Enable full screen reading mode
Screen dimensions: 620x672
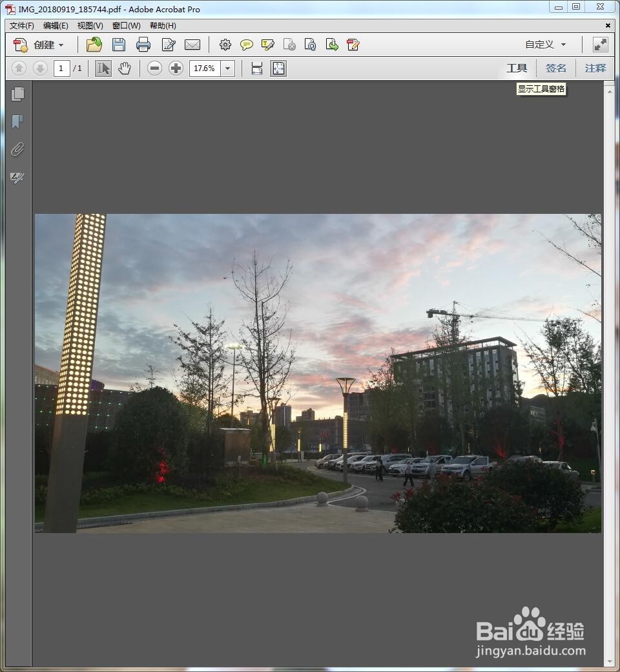tap(600, 44)
